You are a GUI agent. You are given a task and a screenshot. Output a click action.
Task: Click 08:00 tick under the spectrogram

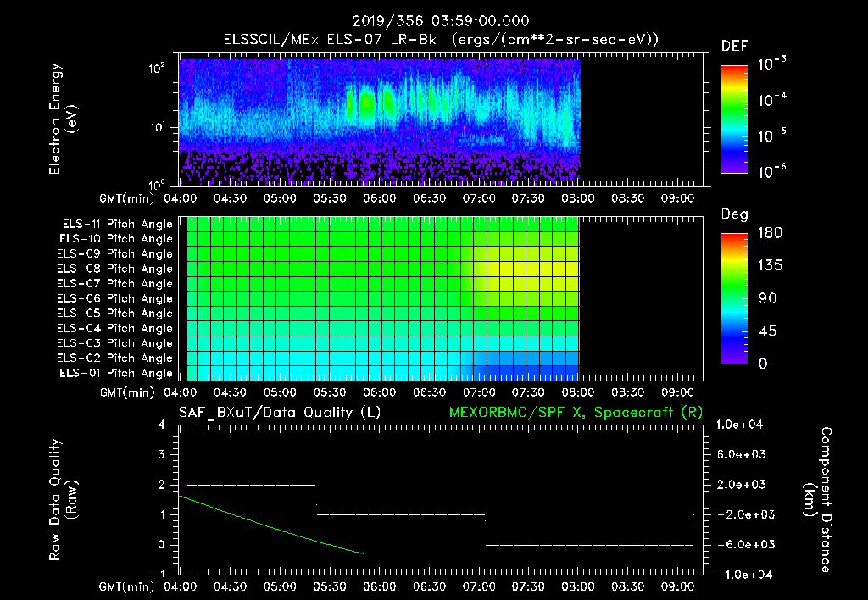click(578, 198)
